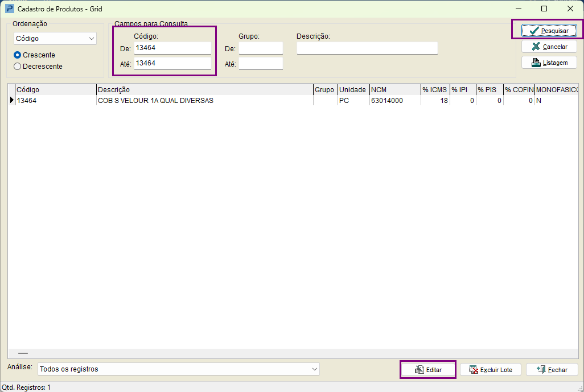
Task: Click the NCM value 63014000
Action: click(395, 101)
